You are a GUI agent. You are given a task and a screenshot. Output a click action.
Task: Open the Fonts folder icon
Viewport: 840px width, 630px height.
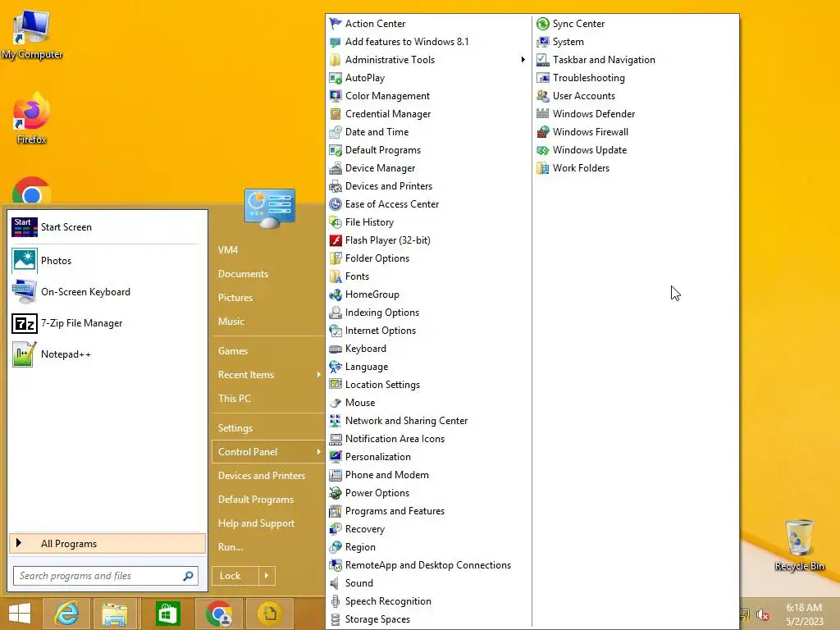pyautogui.click(x=336, y=276)
